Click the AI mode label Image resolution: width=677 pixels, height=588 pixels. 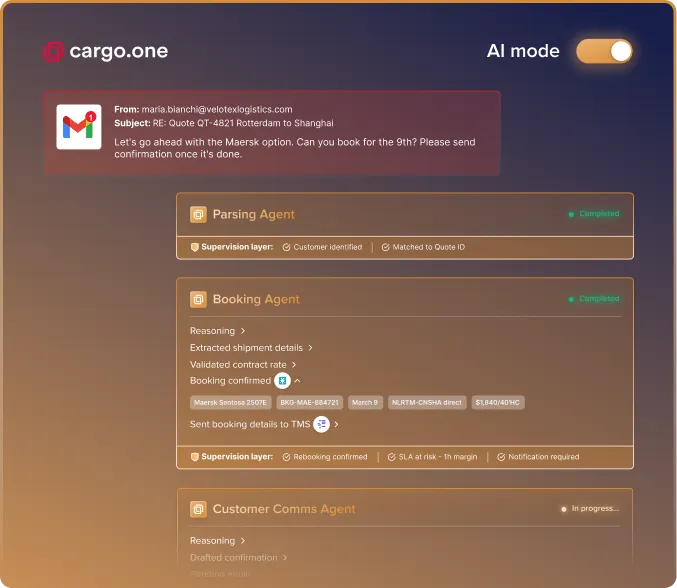523,51
